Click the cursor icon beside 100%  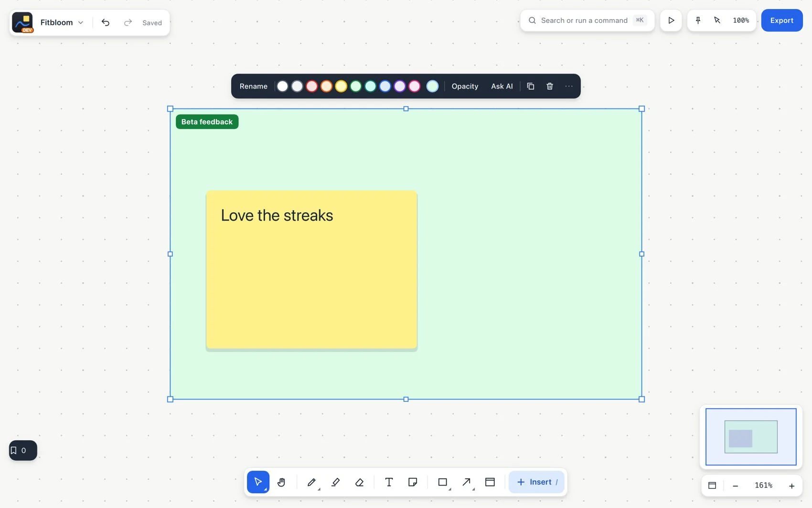[x=717, y=20]
